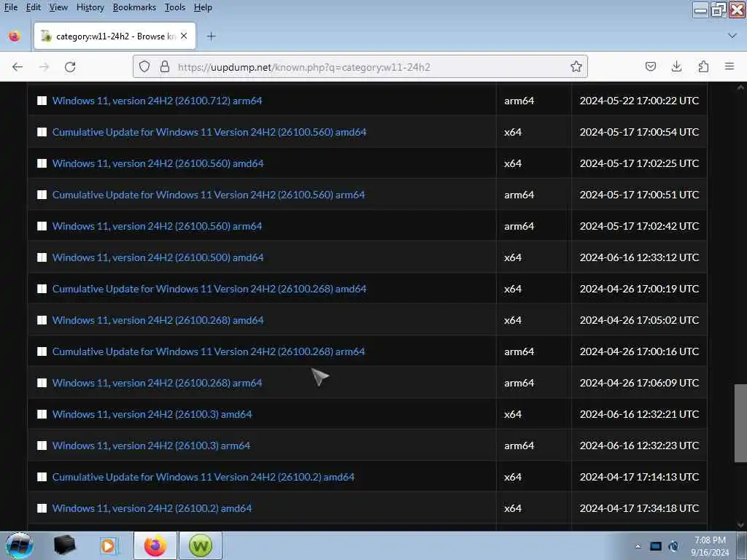The height and width of the screenshot is (560, 747).
Task: Bookmark this page with the star
Action: 576,66
